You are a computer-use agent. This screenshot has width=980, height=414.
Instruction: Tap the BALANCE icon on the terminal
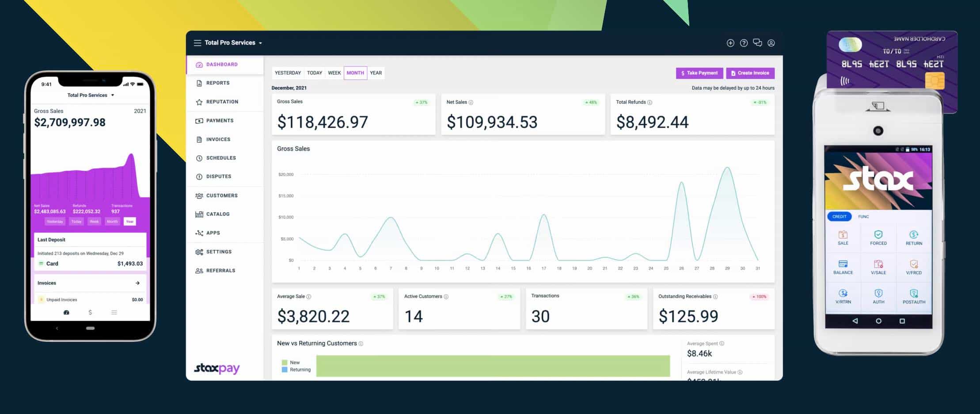pos(843,267)
